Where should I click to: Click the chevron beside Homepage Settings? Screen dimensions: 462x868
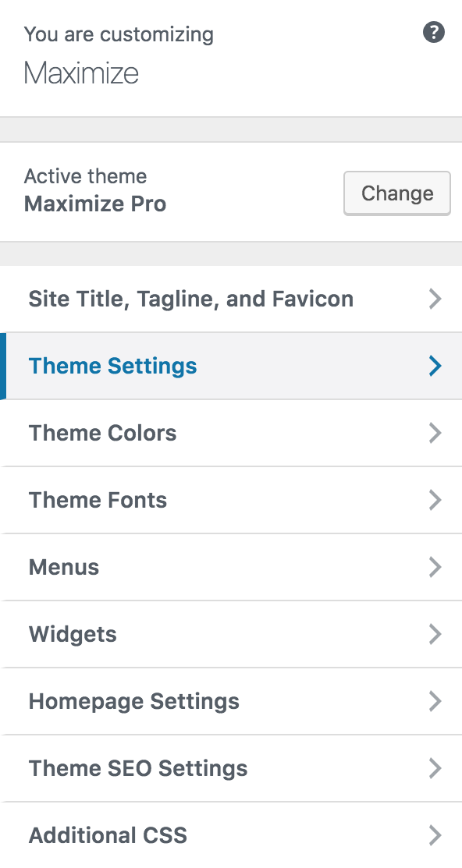[435, 701]
